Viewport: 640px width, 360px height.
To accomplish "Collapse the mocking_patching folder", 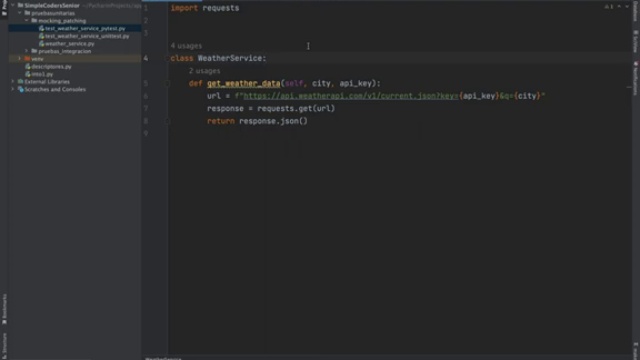I will pos(27,20).
